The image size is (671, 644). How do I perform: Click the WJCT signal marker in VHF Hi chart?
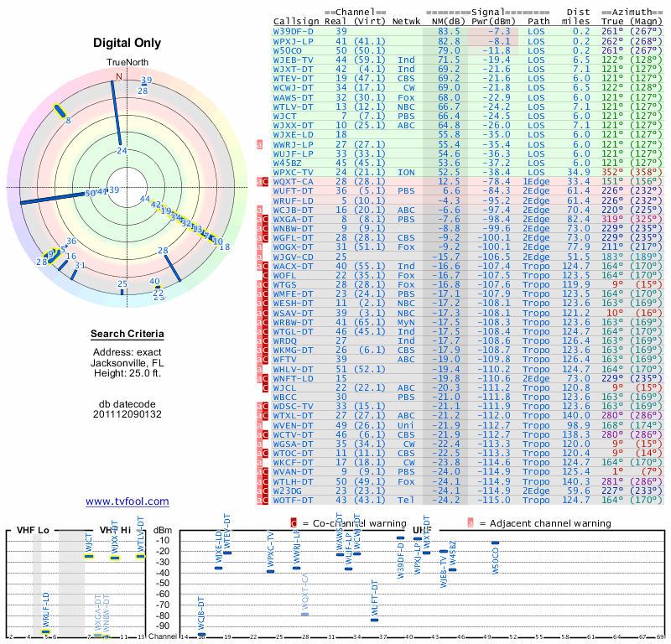coord(89,557)
